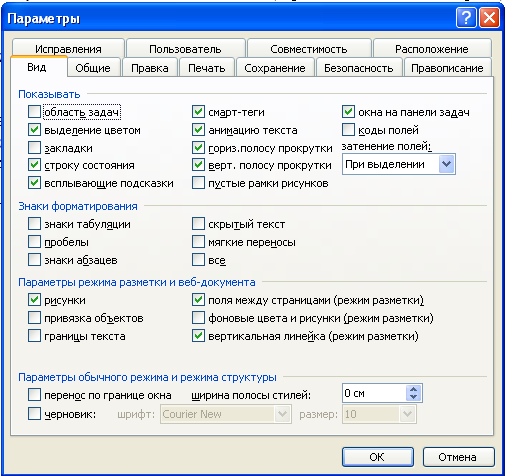The image size is (505, 476).
Task: Select the «Совместимость» tab
Action: 309,49
